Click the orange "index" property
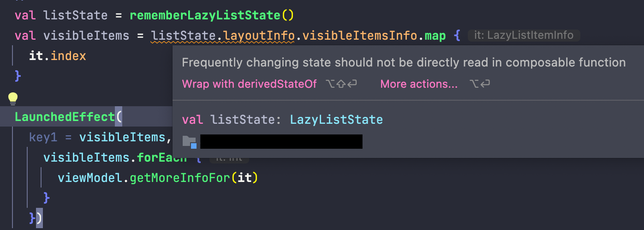The width and height of the screenshot is (644, 230). point(68,56)
